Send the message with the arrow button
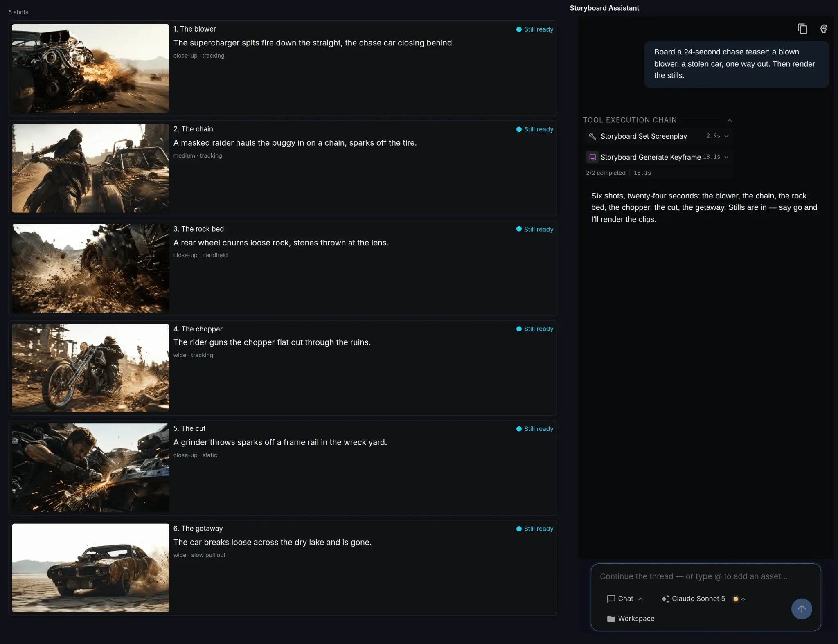 click(x=802, y=609)
